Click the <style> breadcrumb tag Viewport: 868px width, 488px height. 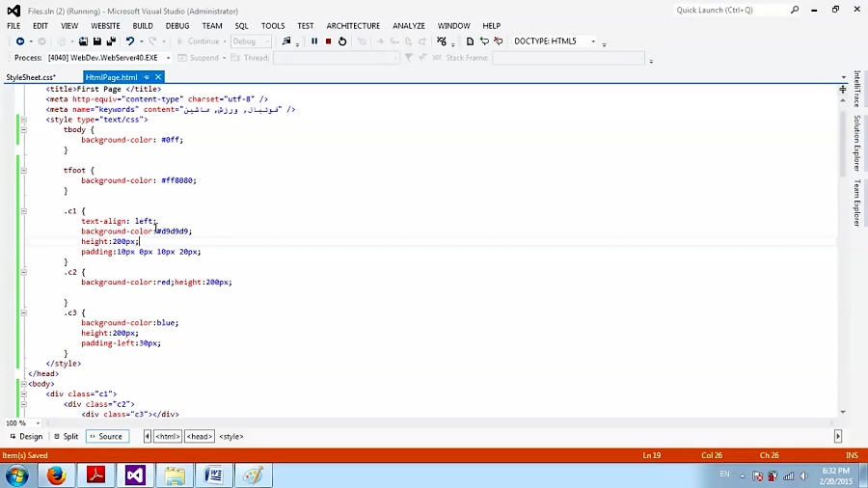tap(231, 437)
